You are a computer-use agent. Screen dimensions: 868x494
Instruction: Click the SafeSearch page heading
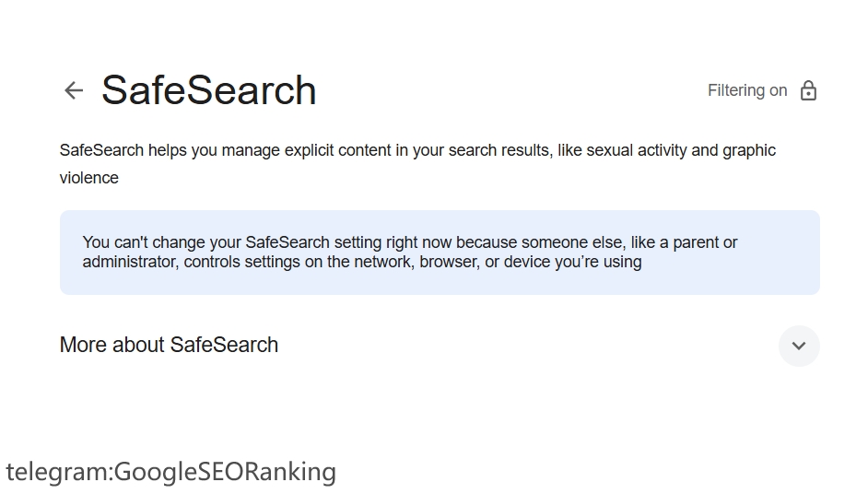click(209, 90)
